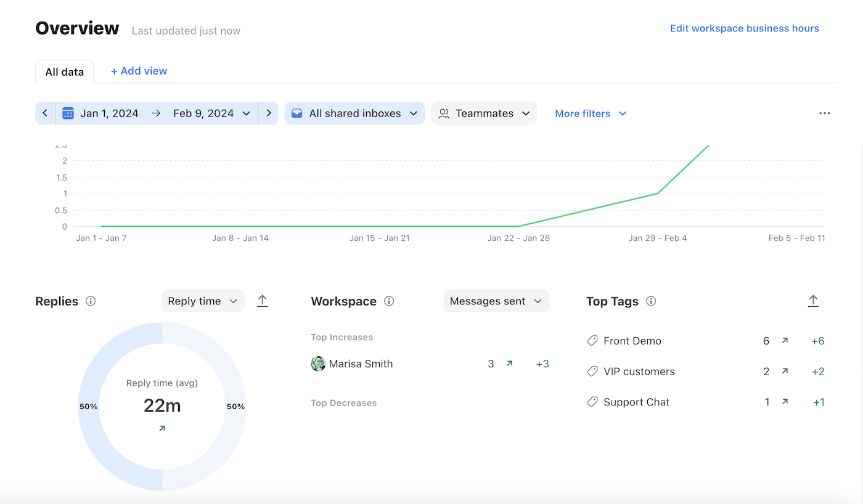This screenshot has width=863, height=504.
Task: Click the teammates icon in Teammates filter
Action: click(x=444, y=113)
